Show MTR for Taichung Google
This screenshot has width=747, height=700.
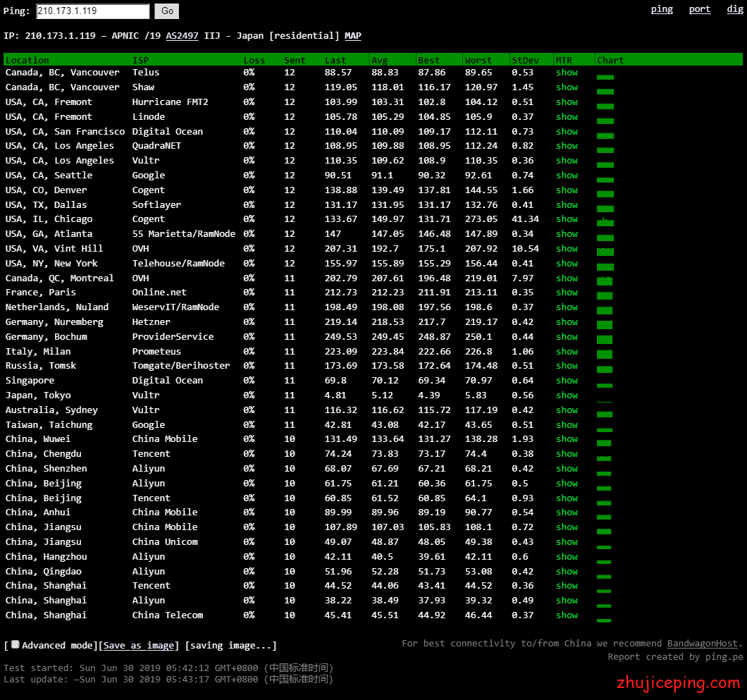tap(567, 425)
